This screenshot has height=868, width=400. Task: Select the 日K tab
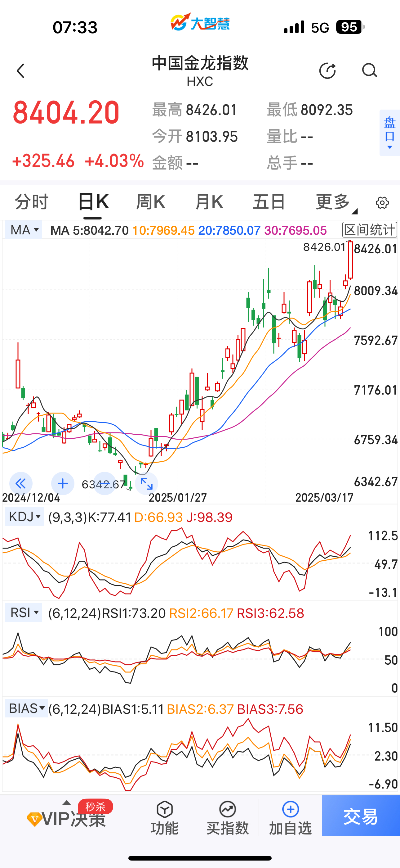coord(93,202)
